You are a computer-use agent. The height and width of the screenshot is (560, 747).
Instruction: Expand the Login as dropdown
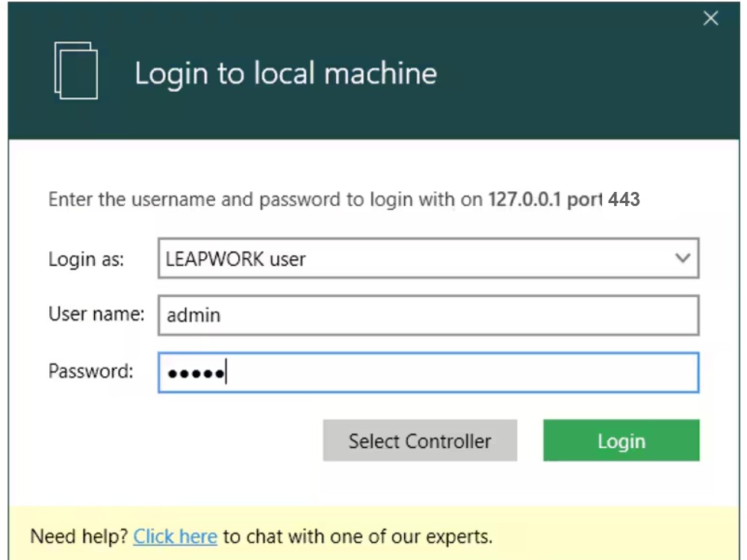click(428, 258)
